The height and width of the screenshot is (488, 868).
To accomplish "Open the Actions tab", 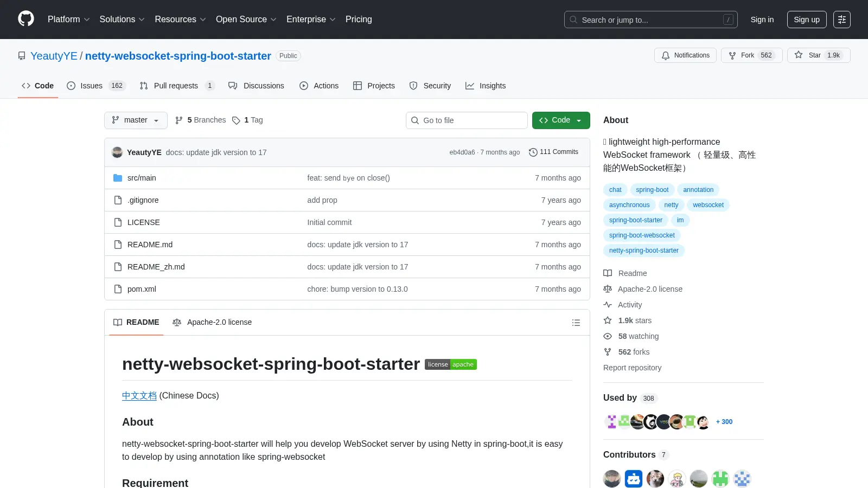I will tap(319, 86).
